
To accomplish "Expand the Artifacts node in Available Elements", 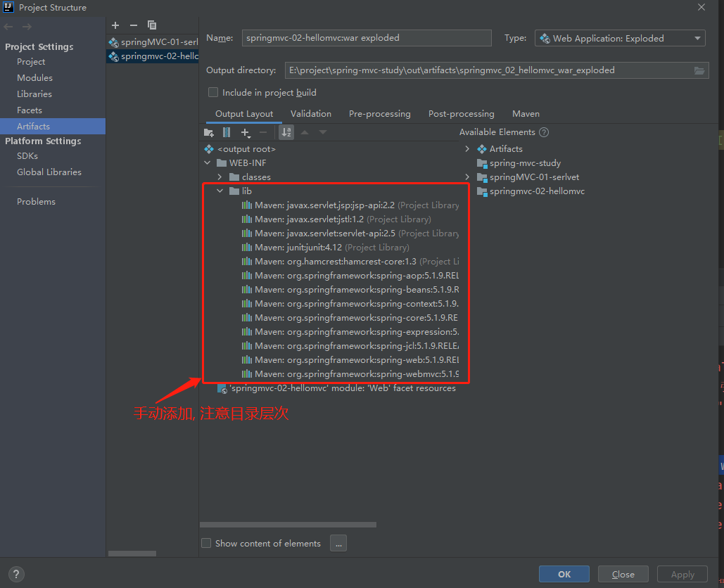I will click(466, 149).
